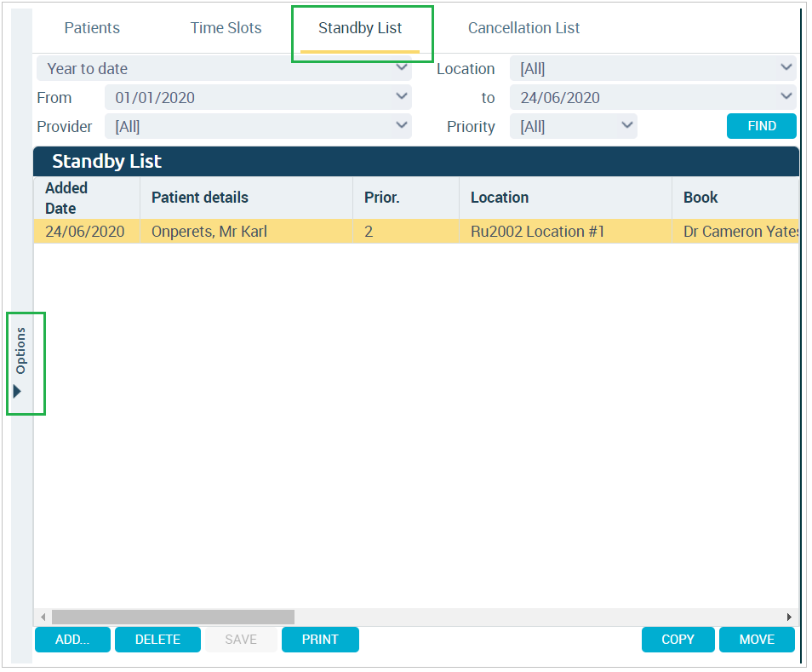Open the Location filter dropdown
Image resolution: width=812 pixels, height=672 pixels.
[x=653, y=68]
